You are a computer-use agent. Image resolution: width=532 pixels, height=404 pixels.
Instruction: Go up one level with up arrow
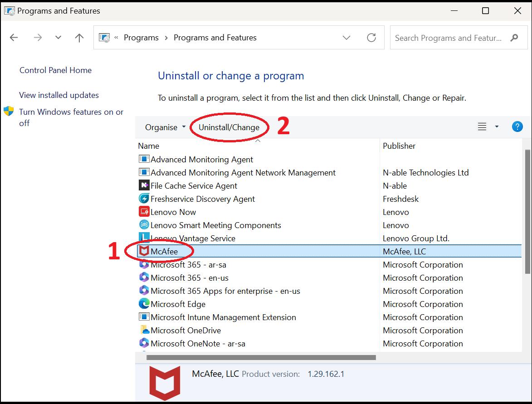click(x=79, y=38)
